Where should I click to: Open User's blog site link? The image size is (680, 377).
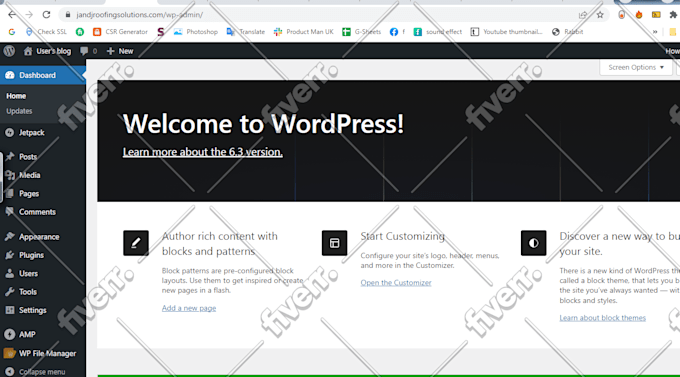click(47, 51)
